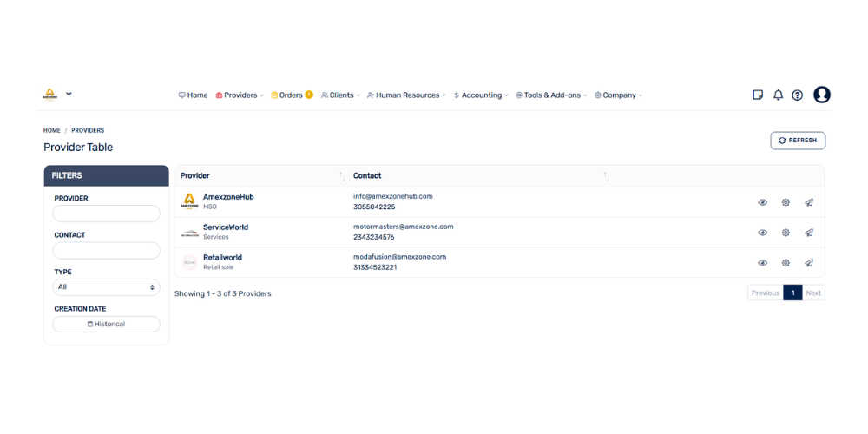The image size is (868, 434).
Task: Open the Accounting menu
Action: pyautogui.click(x=481, y=95)
